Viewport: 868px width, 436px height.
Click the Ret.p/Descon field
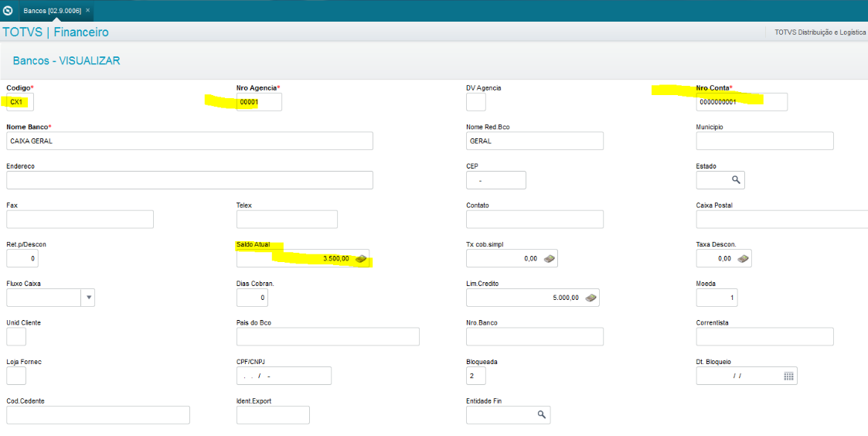pyautogui.click(x=22, y=258)
